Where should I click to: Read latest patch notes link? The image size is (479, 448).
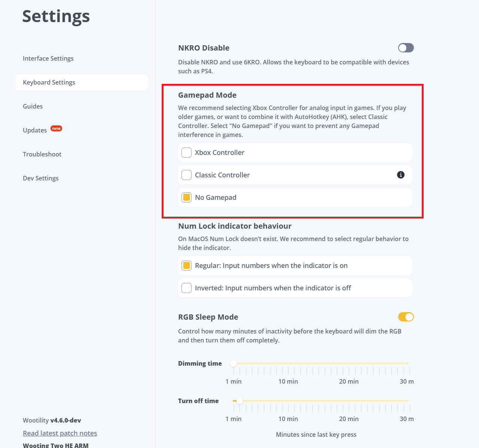click(x=60, y=433)
